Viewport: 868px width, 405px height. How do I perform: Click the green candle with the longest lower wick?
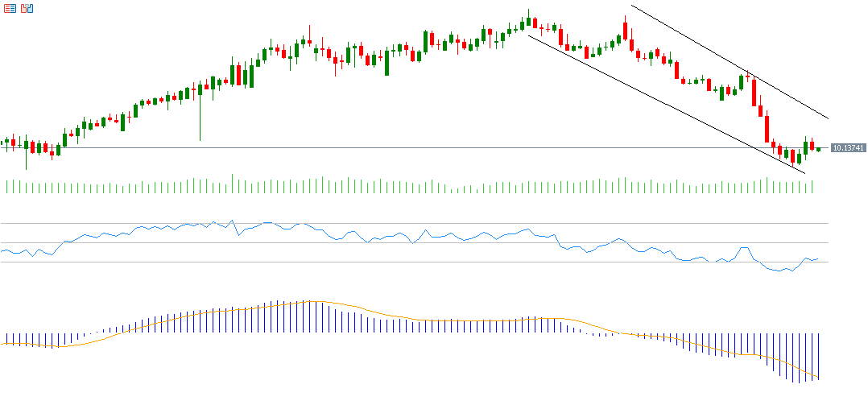pyautogui.click(x=200, y=113)
